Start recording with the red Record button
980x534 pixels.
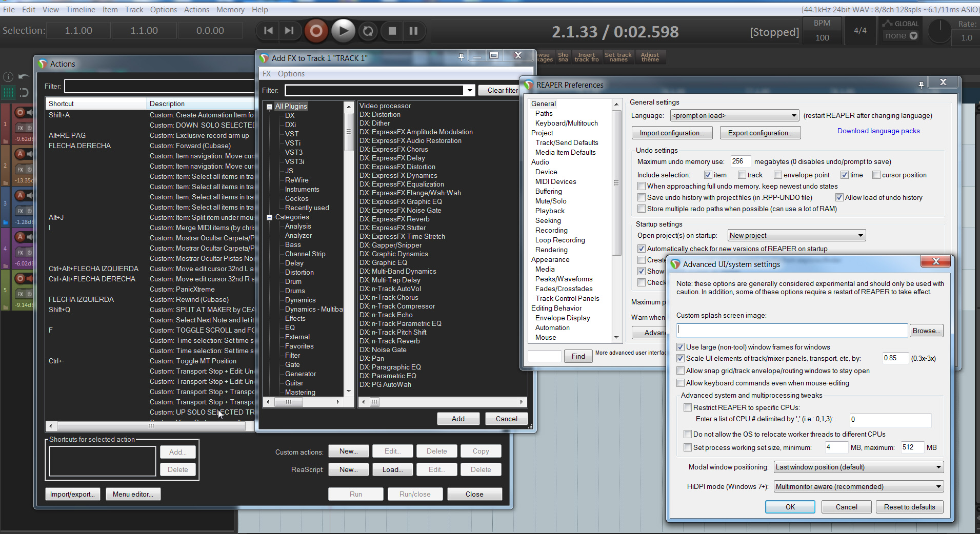(316, 31)
